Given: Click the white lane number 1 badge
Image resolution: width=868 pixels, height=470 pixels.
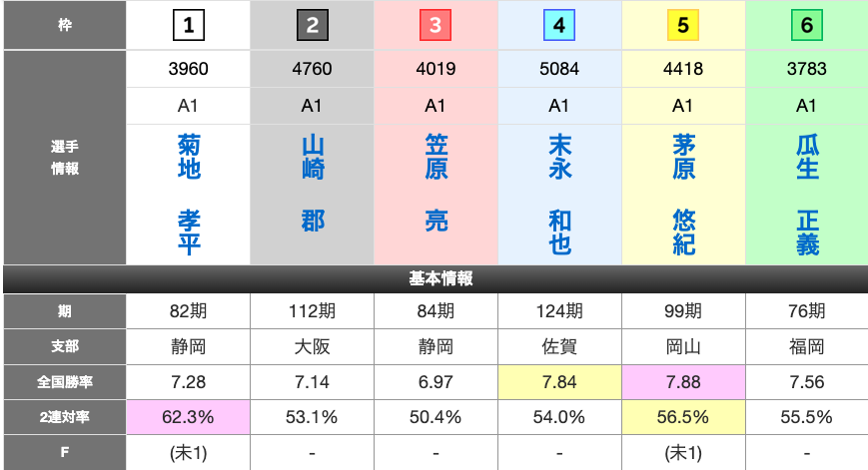Looking at the screenshot, I should (189, 26).
